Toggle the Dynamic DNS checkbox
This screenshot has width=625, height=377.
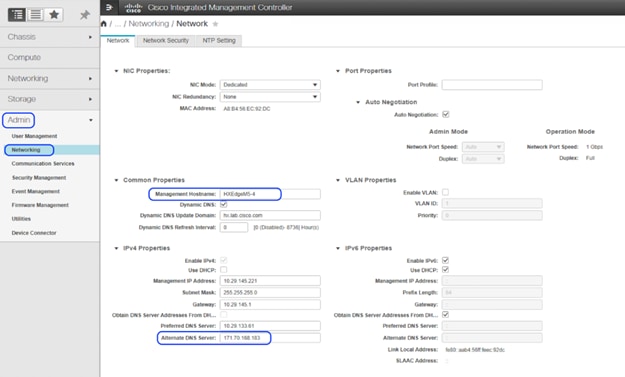tap(224, 204)
